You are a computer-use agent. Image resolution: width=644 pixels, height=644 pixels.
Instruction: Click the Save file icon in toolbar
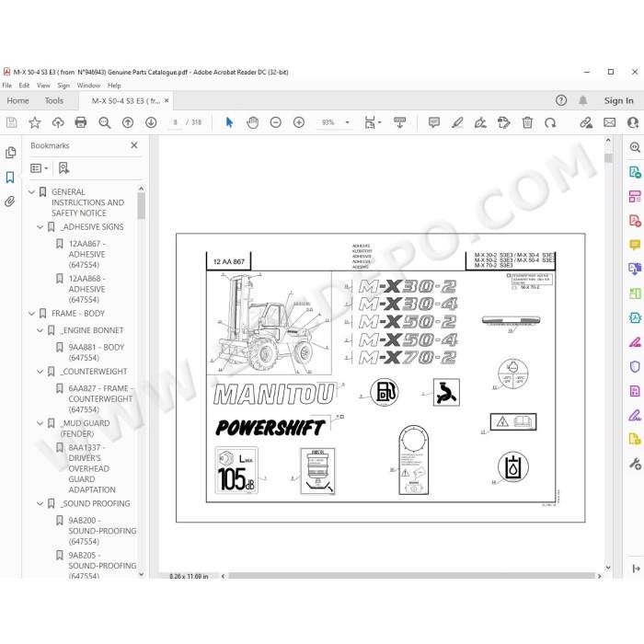point(11,122)
